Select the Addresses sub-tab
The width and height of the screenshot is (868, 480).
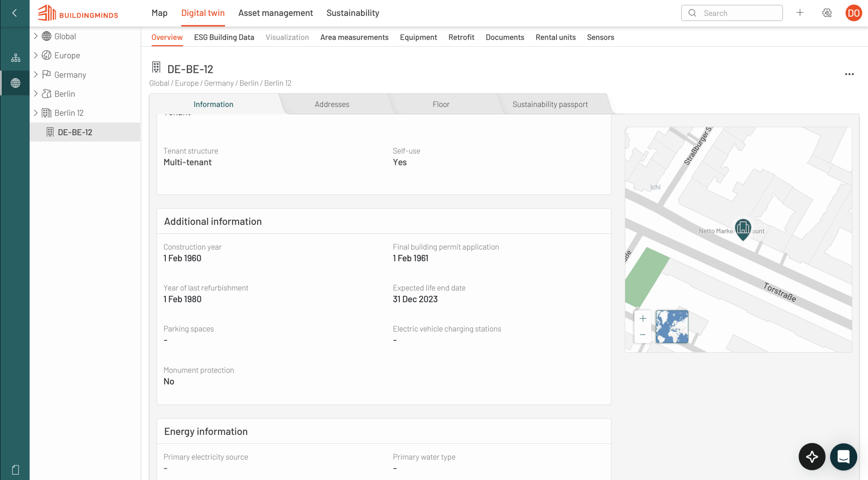coord(332,104)
